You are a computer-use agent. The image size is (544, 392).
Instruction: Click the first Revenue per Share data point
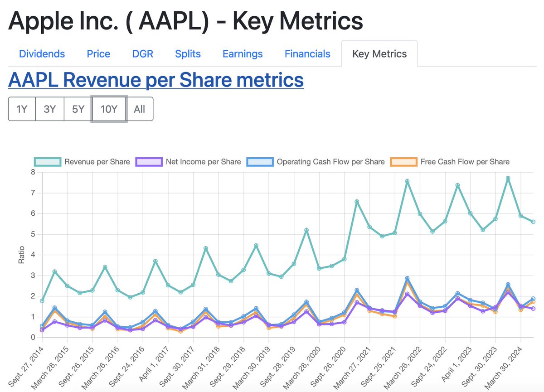pos(42,300)
